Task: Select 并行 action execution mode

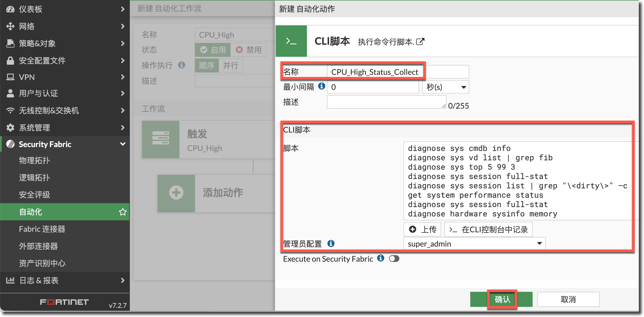Action: [x=231, y=65]
